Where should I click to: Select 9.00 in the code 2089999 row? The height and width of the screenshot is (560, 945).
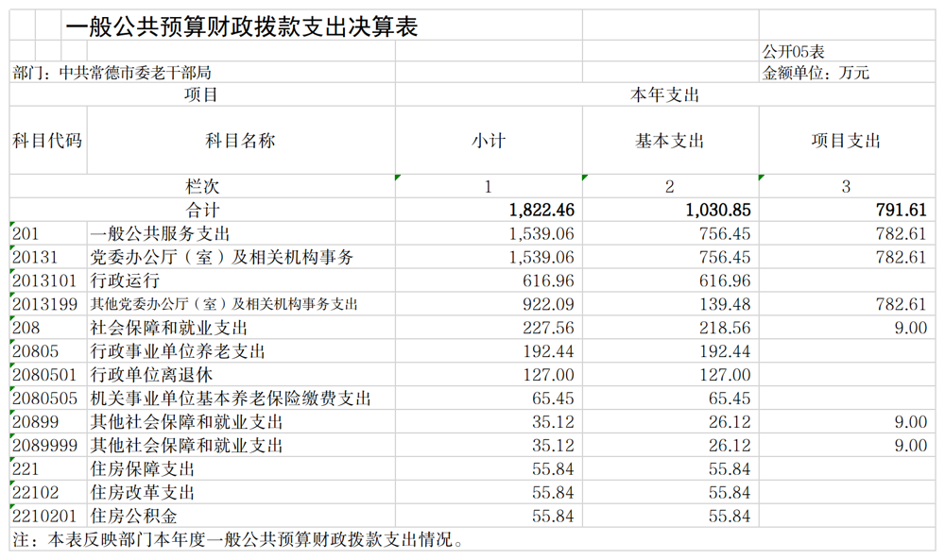[x=911, y=445]
